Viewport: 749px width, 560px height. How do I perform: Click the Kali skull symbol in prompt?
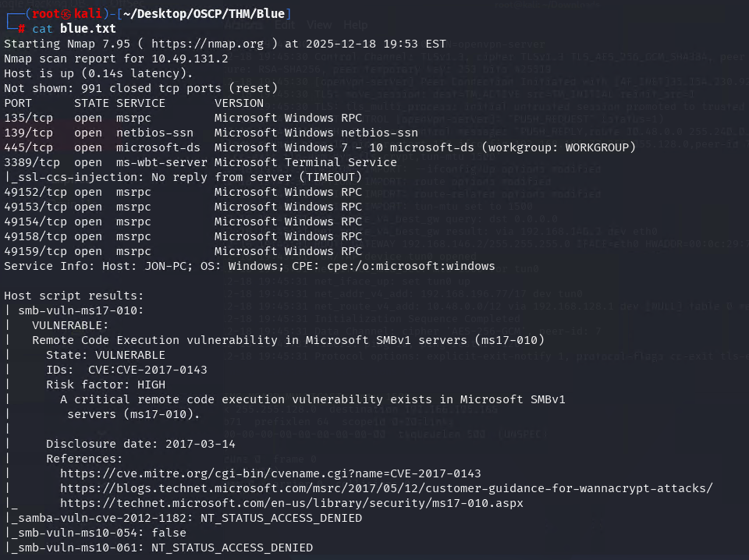coord(66,14)
